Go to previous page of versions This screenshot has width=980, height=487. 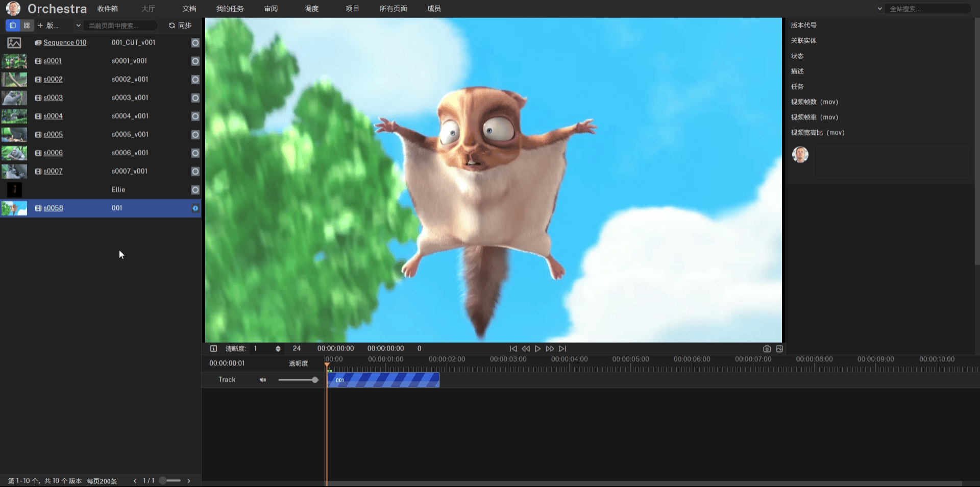(x=135, y=481)
